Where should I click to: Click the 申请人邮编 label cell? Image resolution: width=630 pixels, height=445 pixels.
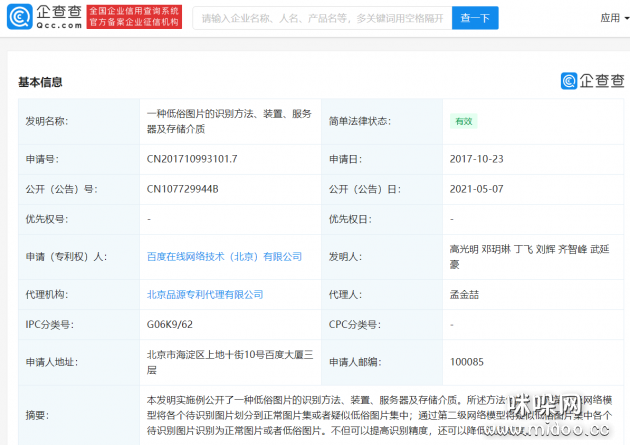(382, 362)
